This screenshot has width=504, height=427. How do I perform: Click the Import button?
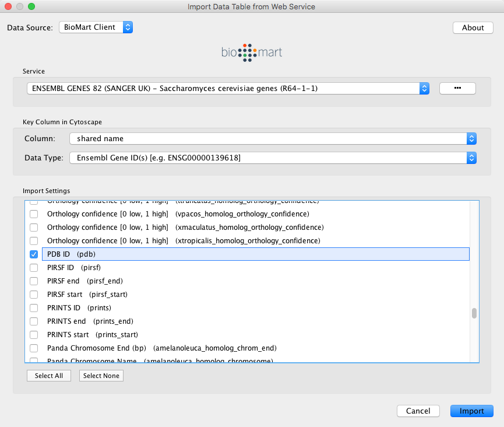point(471,411)
